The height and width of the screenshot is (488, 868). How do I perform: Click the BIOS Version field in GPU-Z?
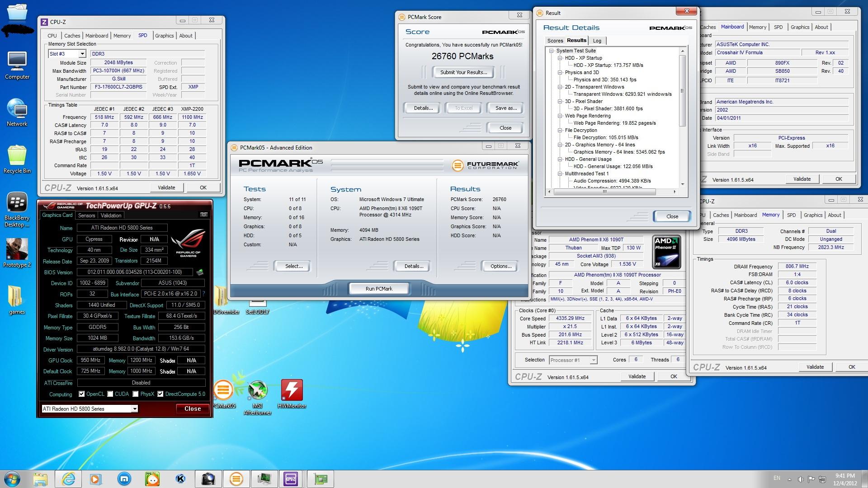(x=135, y=272)
